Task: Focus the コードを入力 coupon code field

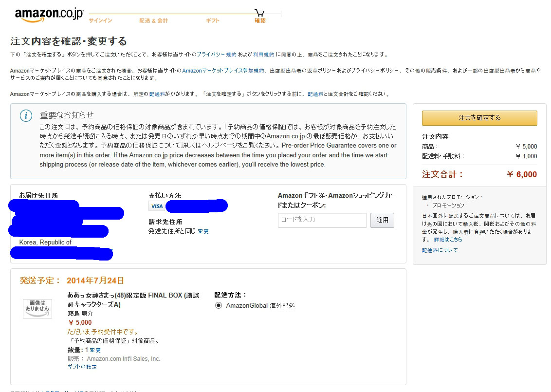Action: [322, 220]
